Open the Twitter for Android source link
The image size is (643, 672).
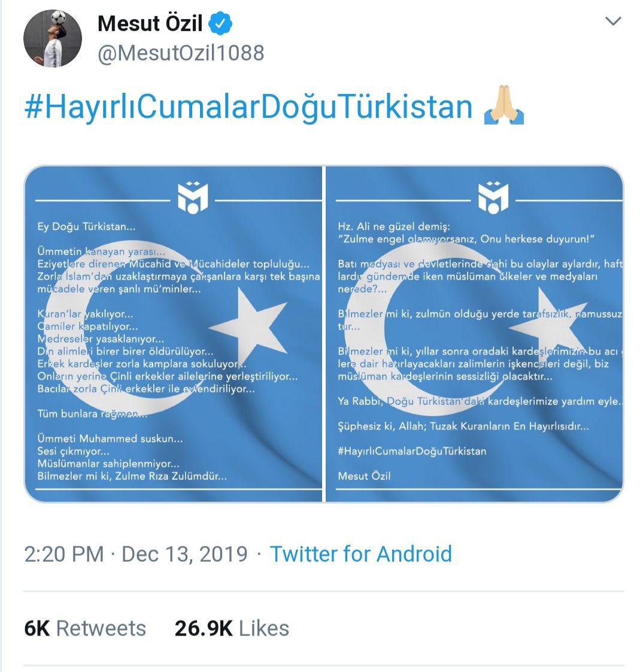point(360,554)
